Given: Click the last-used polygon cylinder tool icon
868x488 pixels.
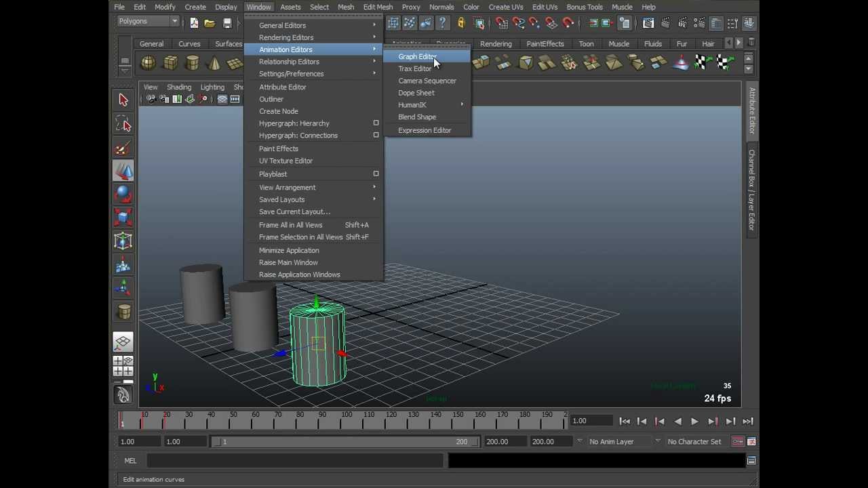Looking at the screenshot, I should (123, 312).
